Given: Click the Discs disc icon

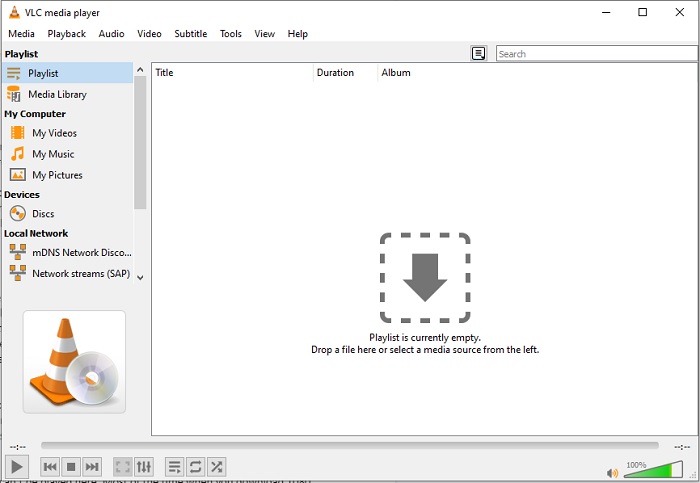Looking at the screenshot, I should [17, 213].
